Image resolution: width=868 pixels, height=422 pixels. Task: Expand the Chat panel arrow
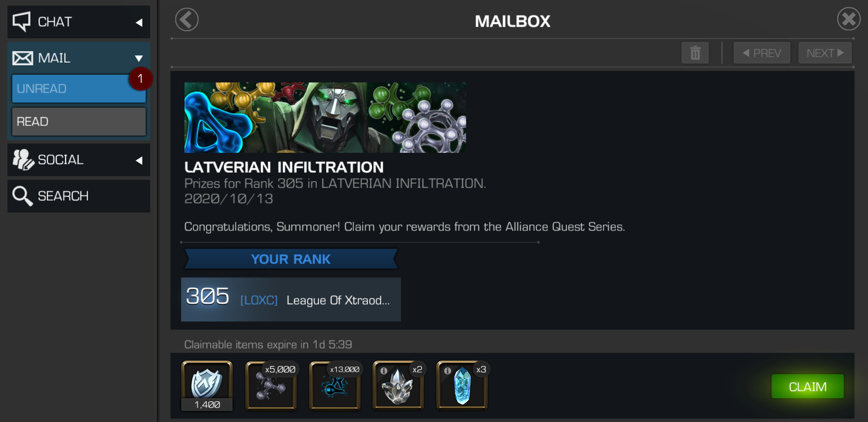139,23
